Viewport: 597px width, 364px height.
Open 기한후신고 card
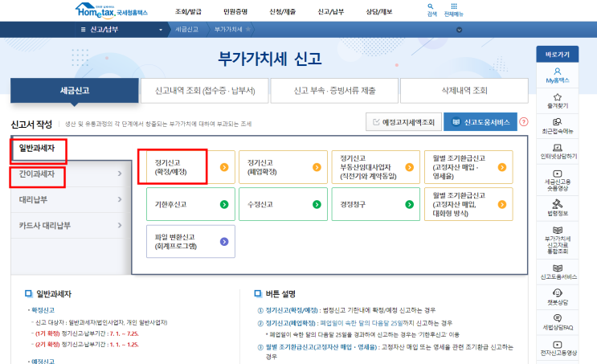coord(190,204)
